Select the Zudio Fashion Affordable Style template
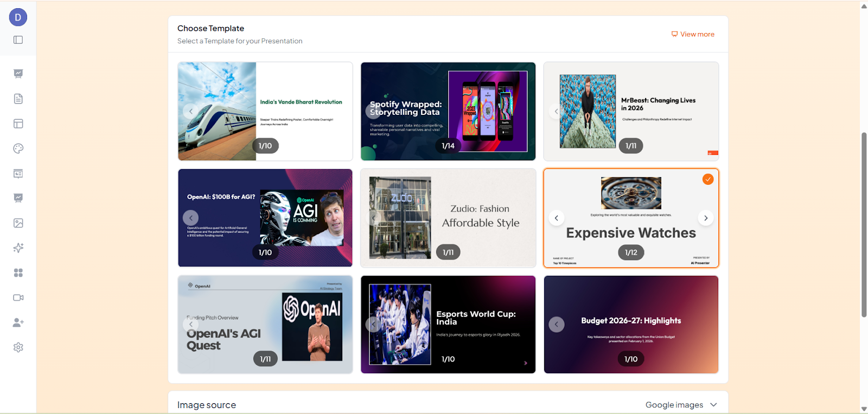 point(448,218)
